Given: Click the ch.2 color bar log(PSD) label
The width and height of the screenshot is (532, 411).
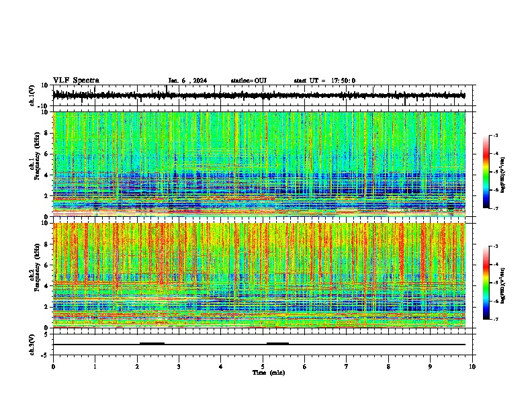Looking at the screenshot, I should pyautogui.click(x=503, y=285).
